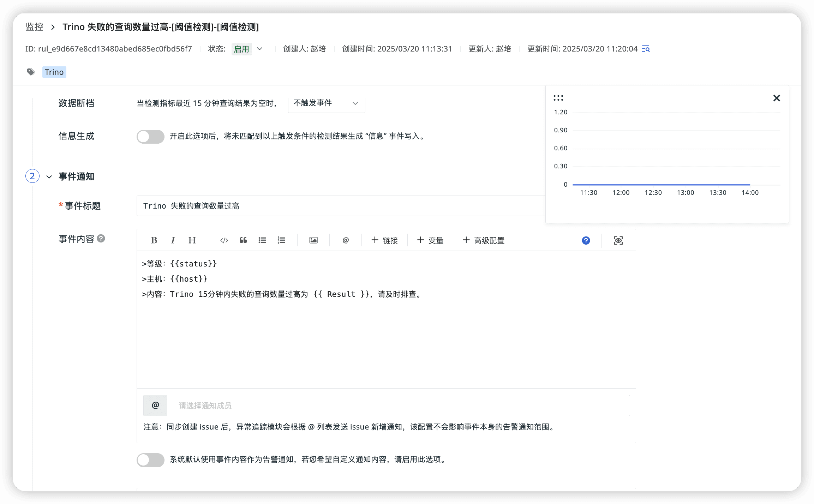Viewport: 814px width, 504px height.
Task: Close the floating chart panel
Action: (x=777, y=98)
